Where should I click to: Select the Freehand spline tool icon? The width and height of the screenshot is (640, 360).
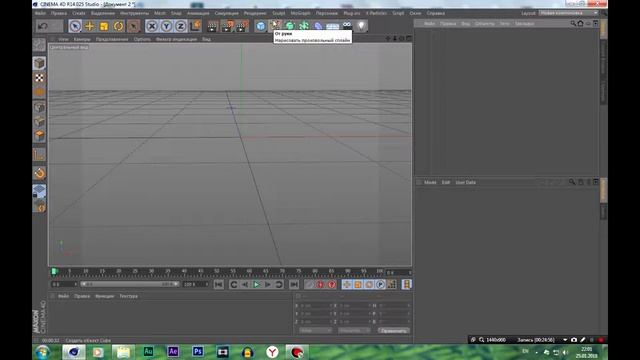[x=275, y=25]
